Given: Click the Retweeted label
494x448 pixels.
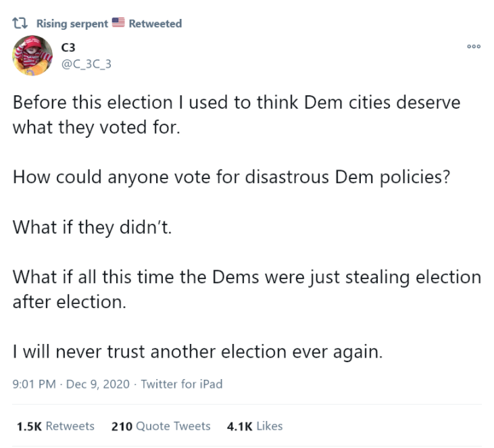Looking at the screenshot, I should pos(155,24).
